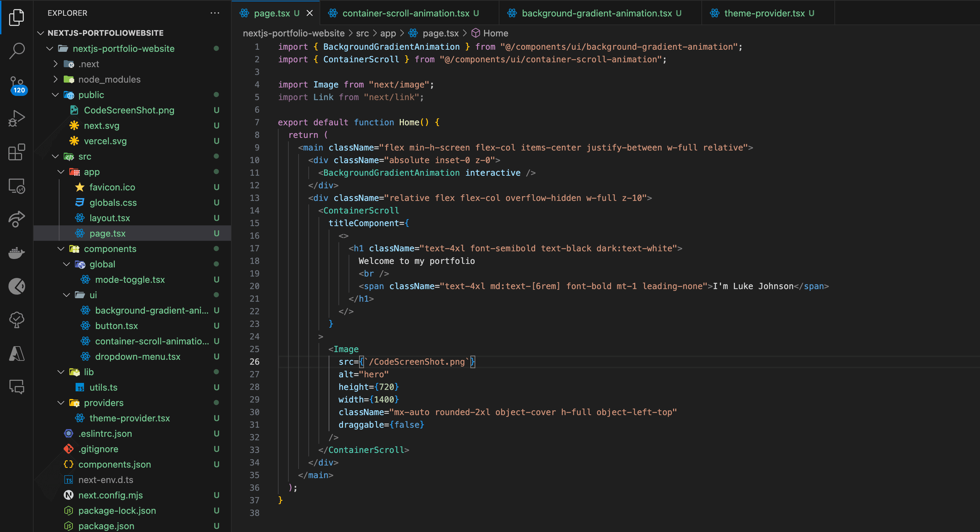Viewport: 980px width, 532px height.
Task: Open the Run and Debug view
Action: click(x=16, y=118)
